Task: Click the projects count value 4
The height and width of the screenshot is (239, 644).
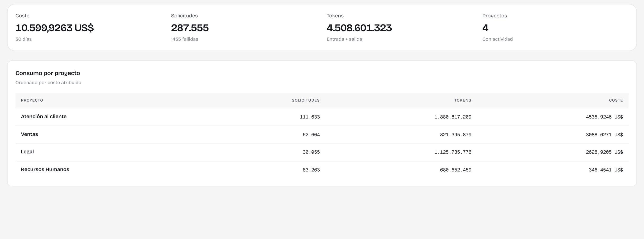Action: click(486, 28)
